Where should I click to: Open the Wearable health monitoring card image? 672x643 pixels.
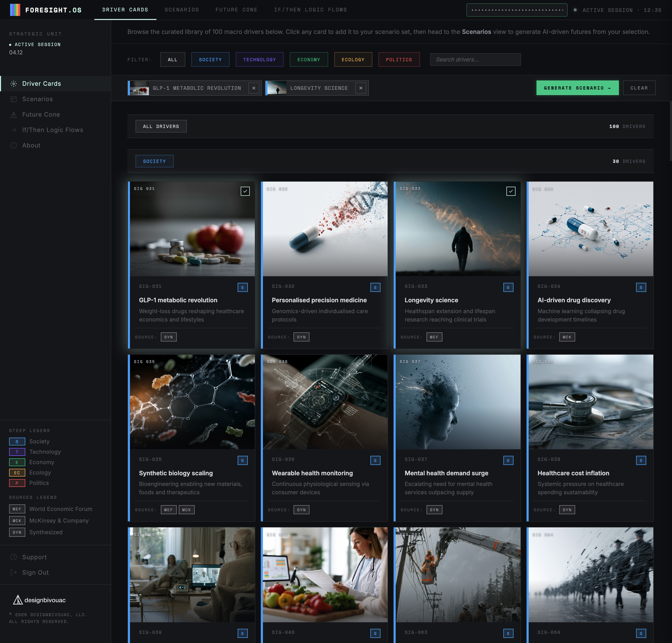click(325, 402)
